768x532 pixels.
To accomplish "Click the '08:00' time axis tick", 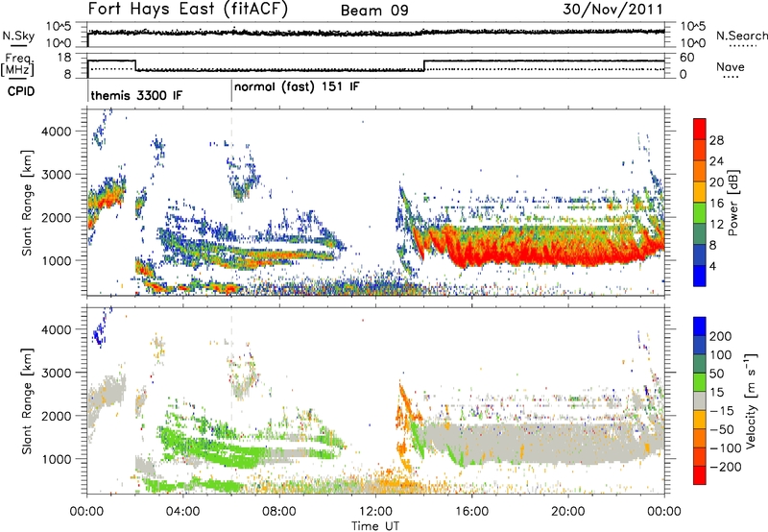I will [x=279, y=512].
